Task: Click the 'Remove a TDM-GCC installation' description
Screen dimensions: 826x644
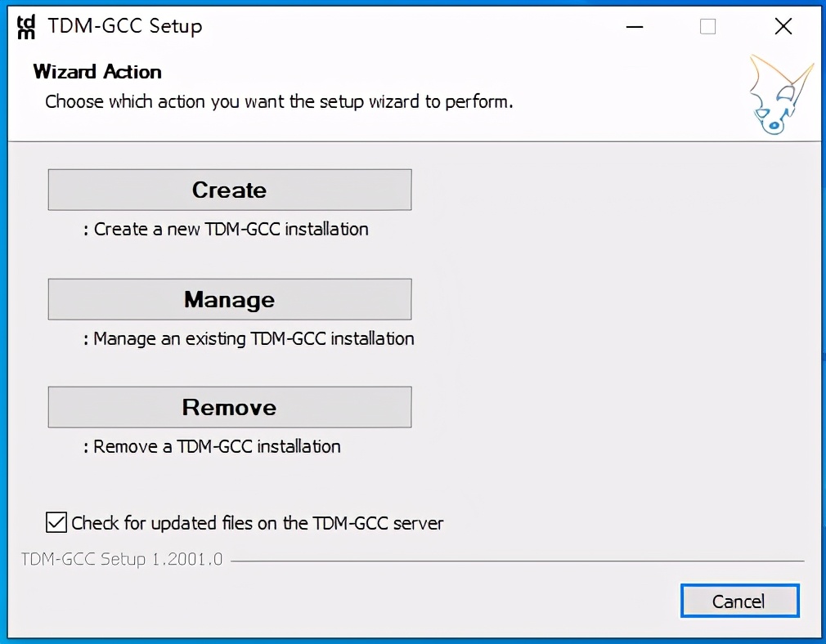Action: tap(217, 446)
